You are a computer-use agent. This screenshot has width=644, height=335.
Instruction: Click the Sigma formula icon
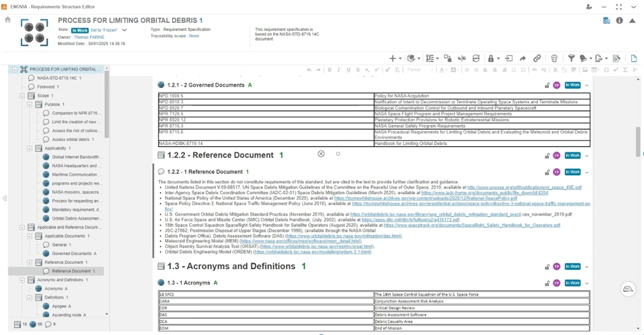[625, 70]
